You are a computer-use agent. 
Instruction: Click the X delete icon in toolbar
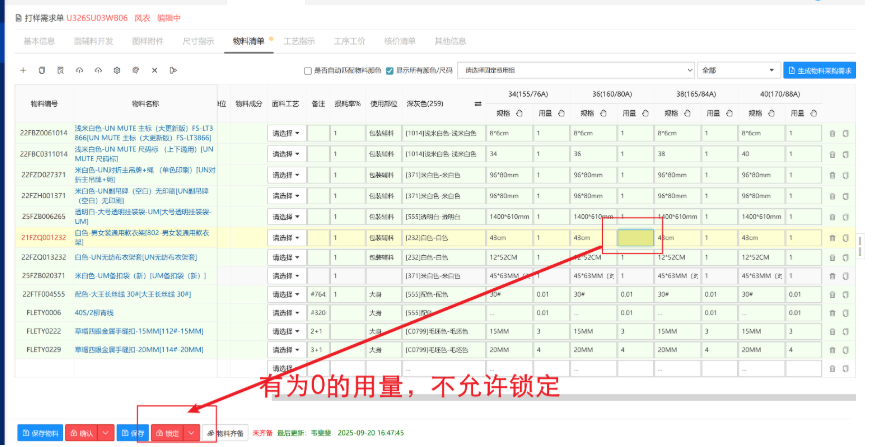[154, 71]
